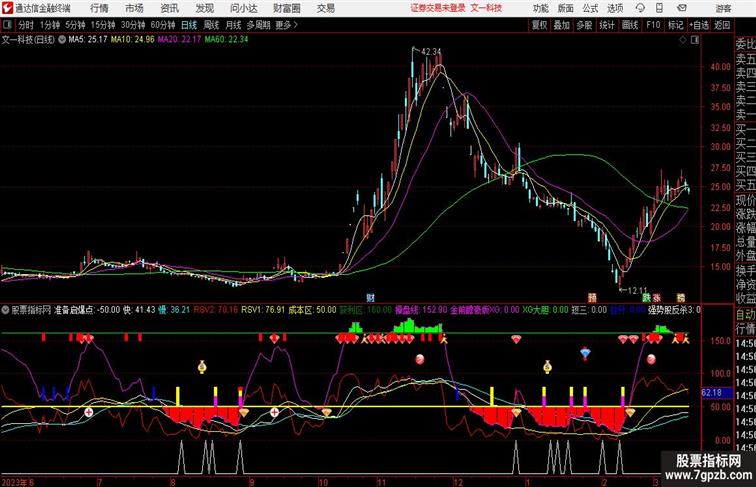Image resolution: width=756 pixels, height=487 pixels.
Task: Add stock with +自选 button
Action: pos(699,25)
